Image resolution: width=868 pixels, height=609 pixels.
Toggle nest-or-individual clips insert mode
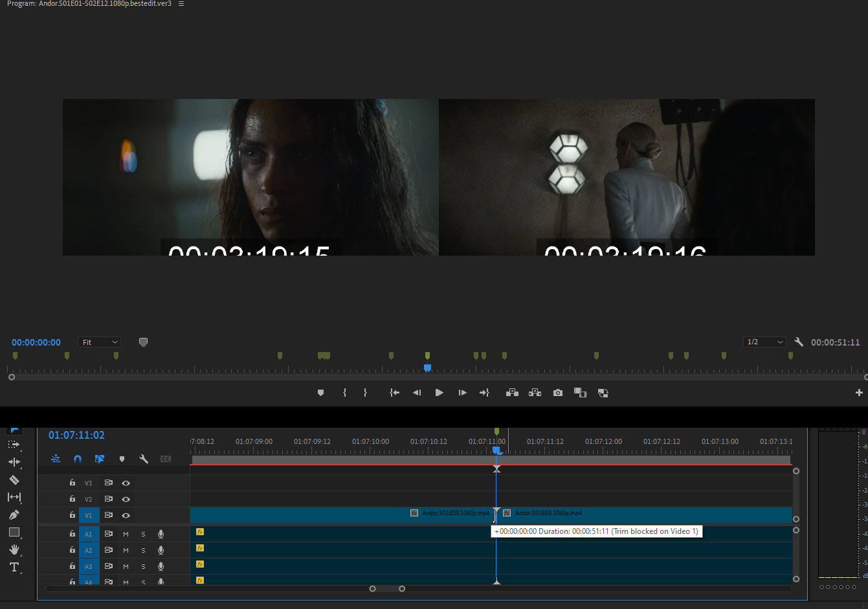click(x=56, y=459)
